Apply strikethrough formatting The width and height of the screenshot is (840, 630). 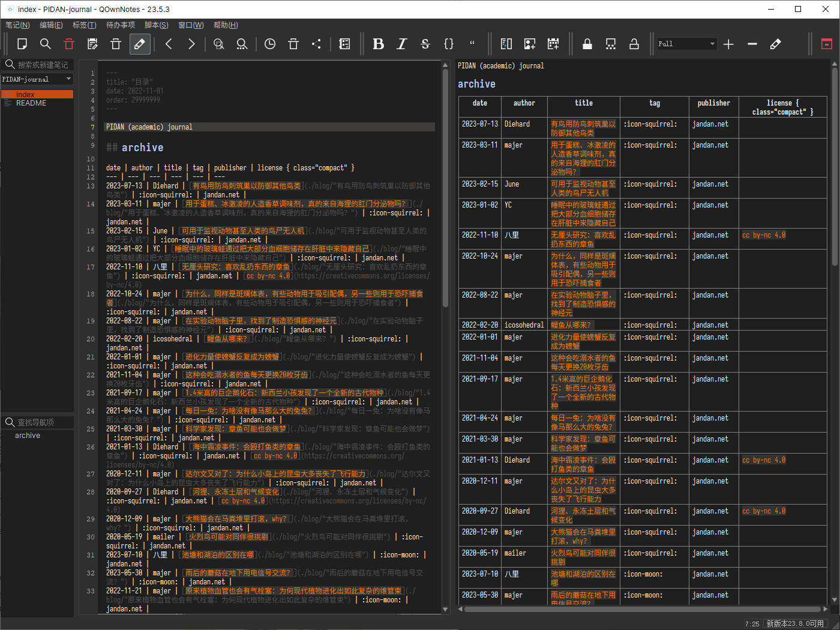coord(425,44)
